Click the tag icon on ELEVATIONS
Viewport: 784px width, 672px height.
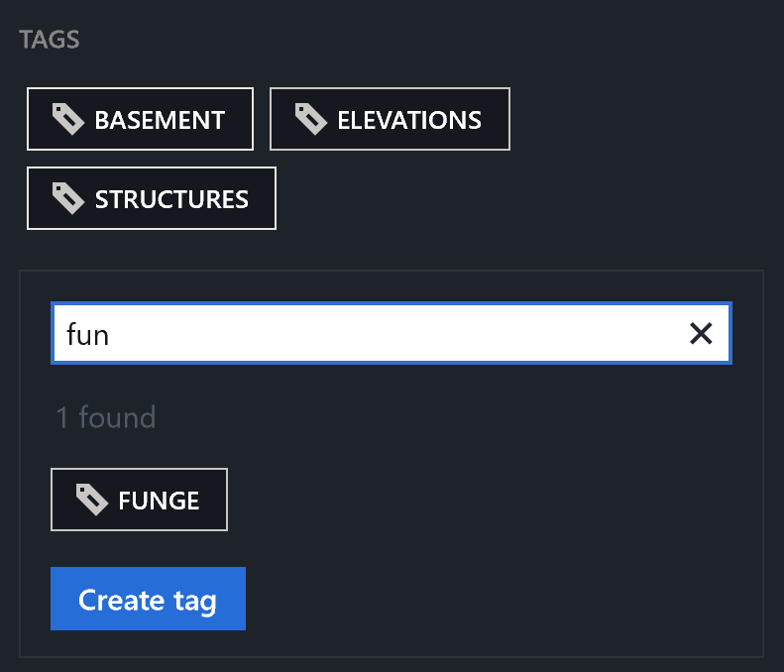tap(311, 119)
